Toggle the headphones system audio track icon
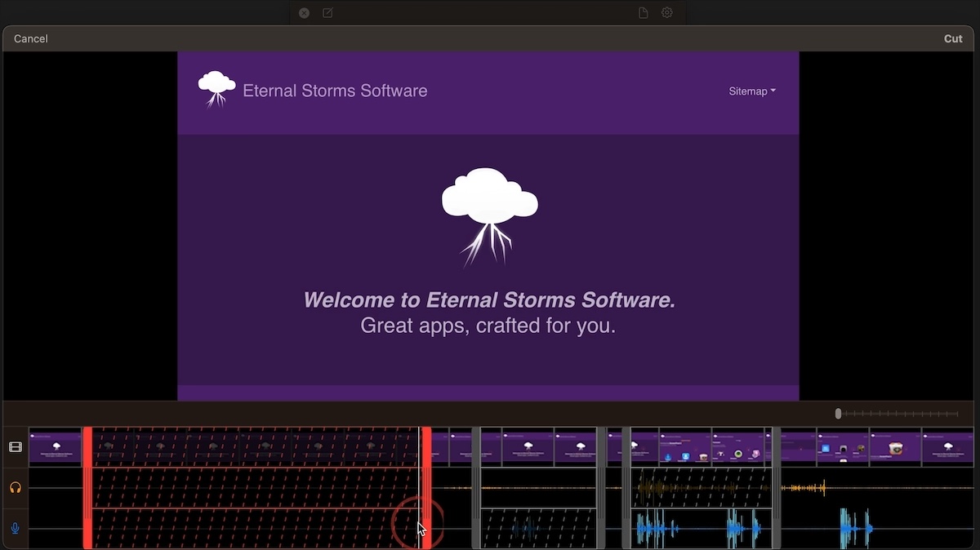This screenshot has height=550, width=980. [16, 488]
